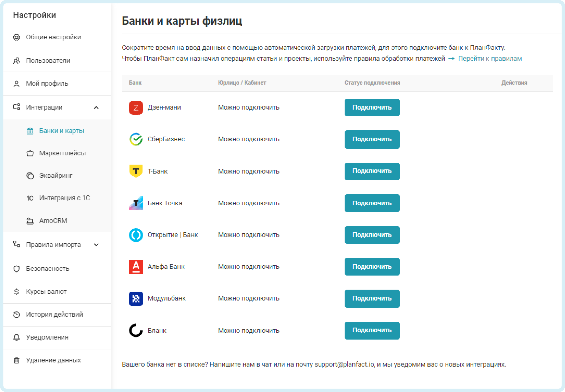Viewport: 565px width, 392px height.
Task: Connect Банк Точка with Подключить button
Action: (372, 203)
